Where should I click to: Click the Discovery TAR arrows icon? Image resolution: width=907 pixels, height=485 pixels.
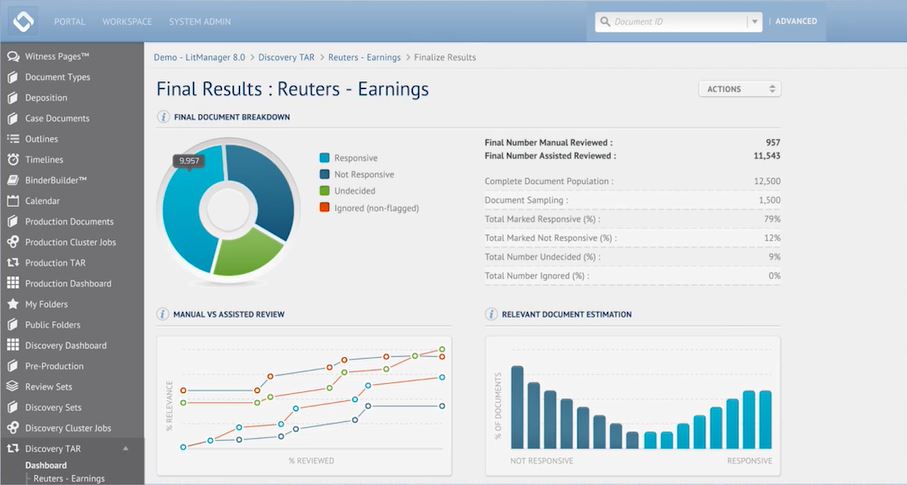pyautogui.click(x=13, y=448)
